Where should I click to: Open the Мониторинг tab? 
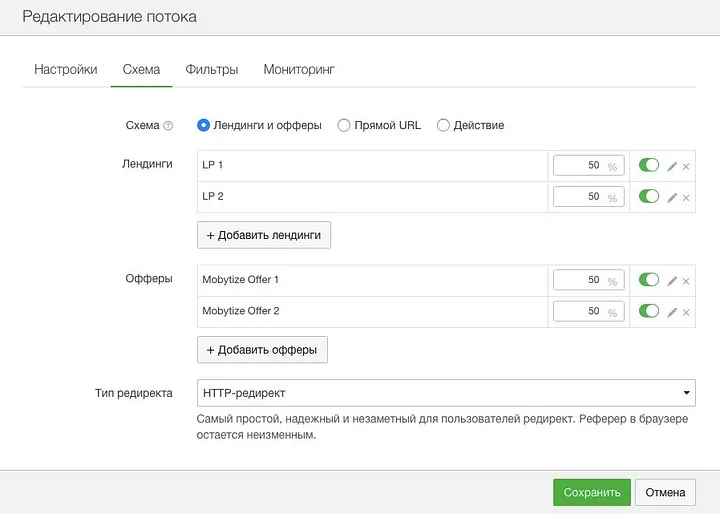(299, 69)
